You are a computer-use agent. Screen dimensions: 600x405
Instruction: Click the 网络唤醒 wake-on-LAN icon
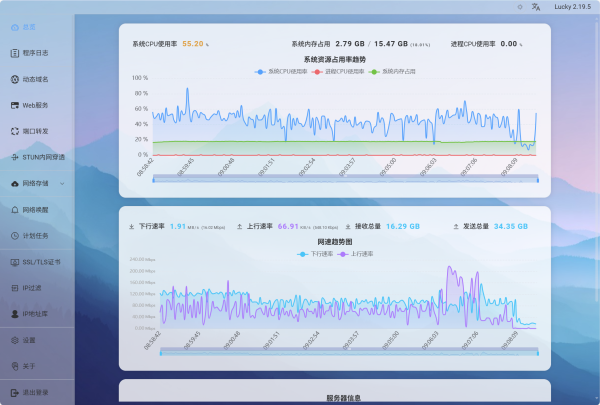point(14,210)
